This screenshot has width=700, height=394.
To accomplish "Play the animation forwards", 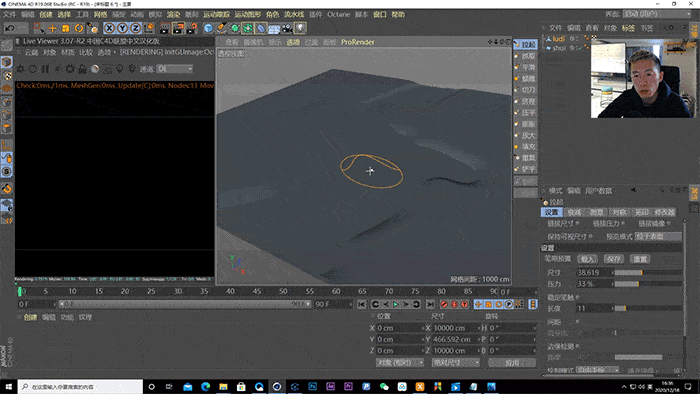I will (x=396, y=304).
